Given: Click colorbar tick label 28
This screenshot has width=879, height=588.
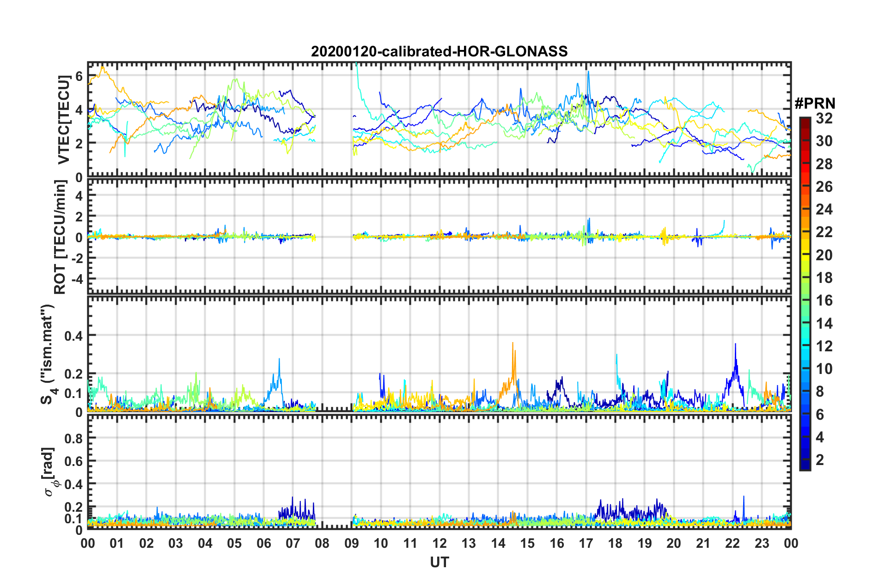Looking at the screenshot, I should click(824, 164).
